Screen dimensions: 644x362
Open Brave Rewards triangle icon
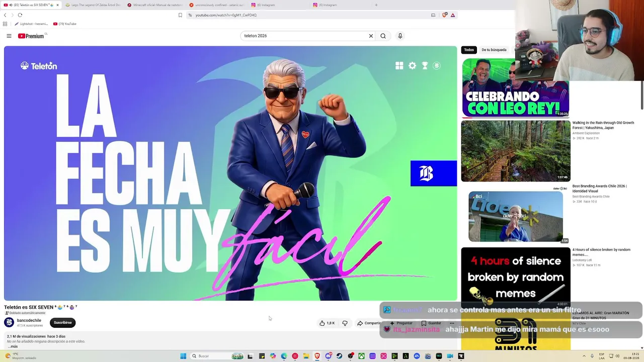click(x=453, y=15)
